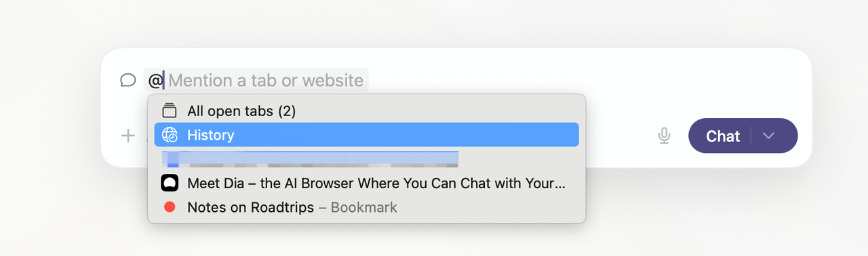Click the chat bubble icon in input bar
Viewport: 868px width, 256px height.
coord(128,80)
